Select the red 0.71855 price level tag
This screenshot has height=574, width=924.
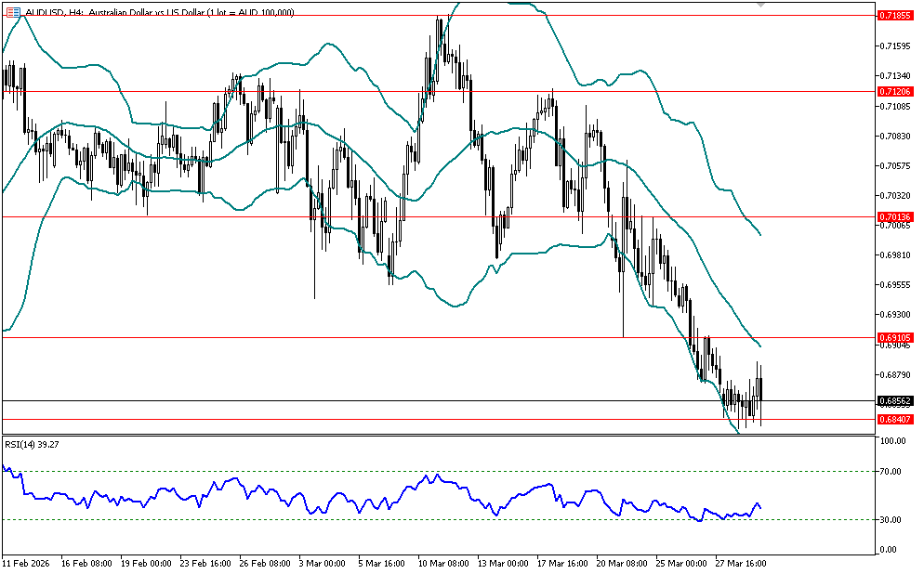point(895,16)
